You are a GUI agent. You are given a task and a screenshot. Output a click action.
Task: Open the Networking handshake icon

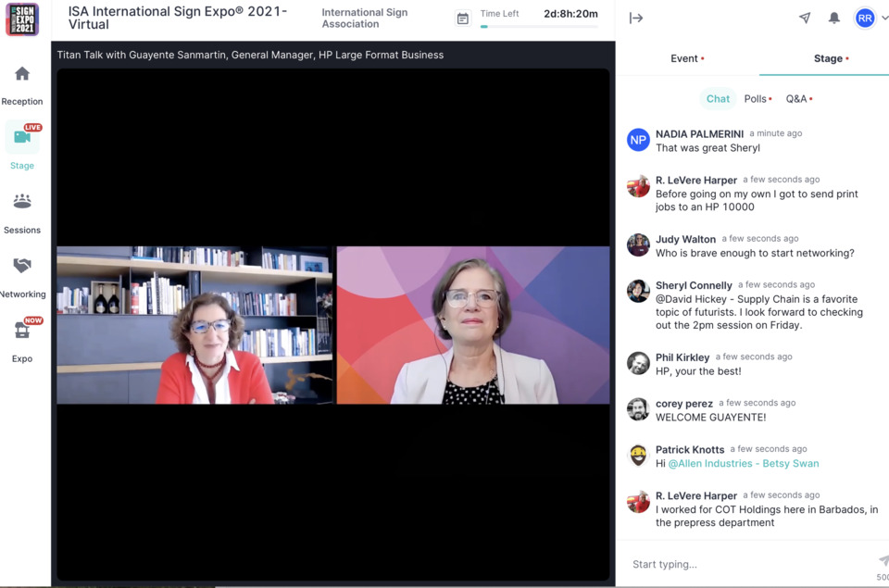pos(22,266)
